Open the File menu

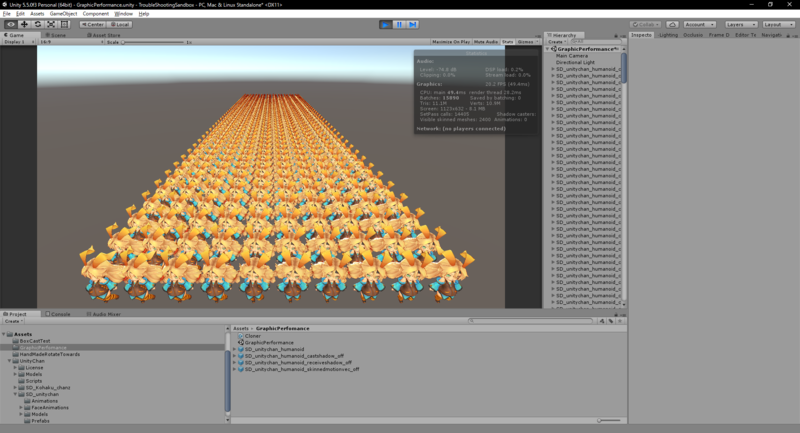(x=7, y=14)
